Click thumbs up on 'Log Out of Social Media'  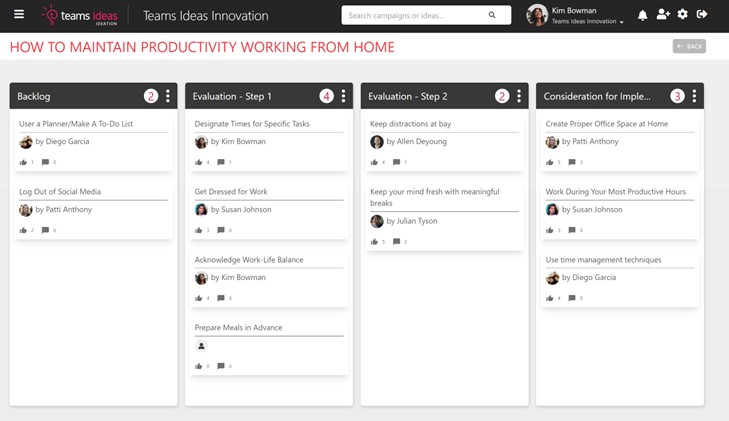(23, 230)
